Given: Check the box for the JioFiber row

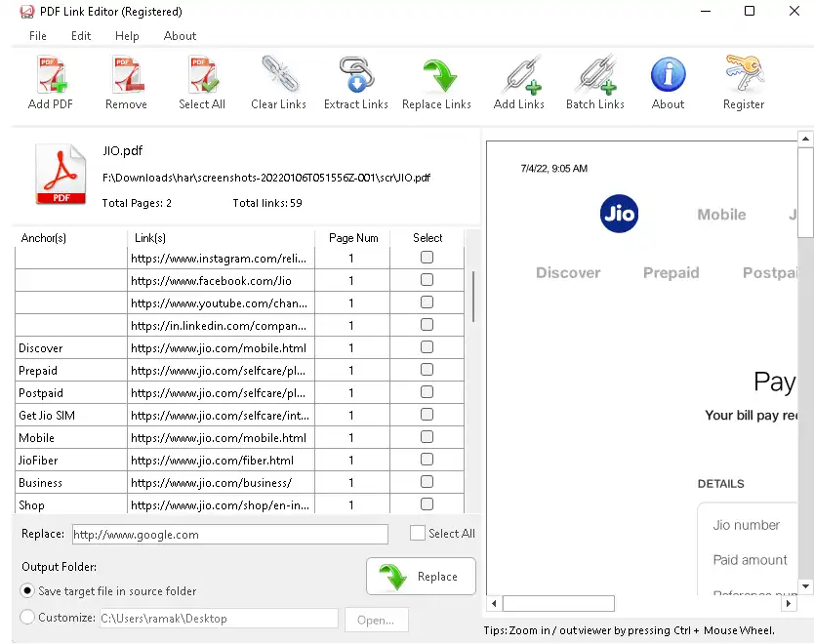Looking at the screenshot, I should click(427, 460).
